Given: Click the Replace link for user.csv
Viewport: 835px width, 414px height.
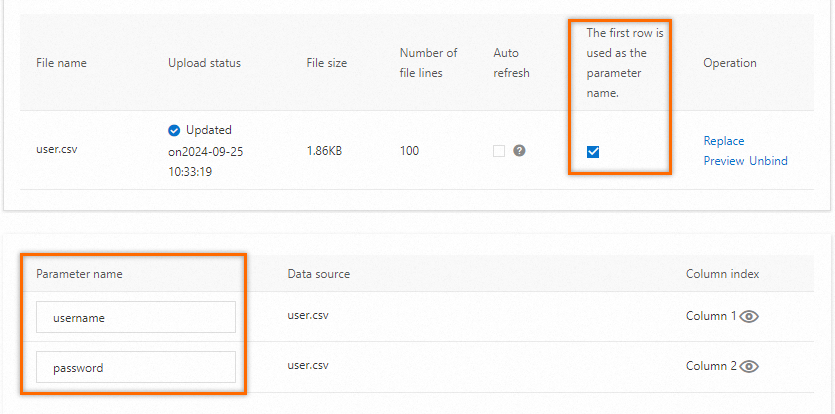Looking at the screenshot, I should (x=724, y=141).
